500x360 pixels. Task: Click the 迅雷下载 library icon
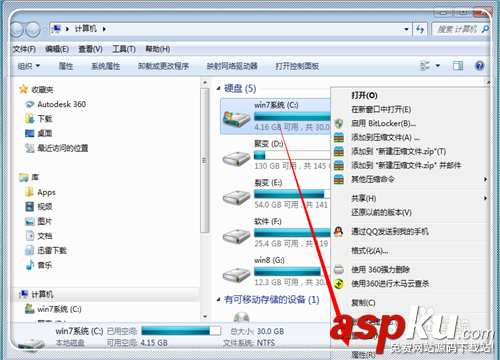coord(30,250)
